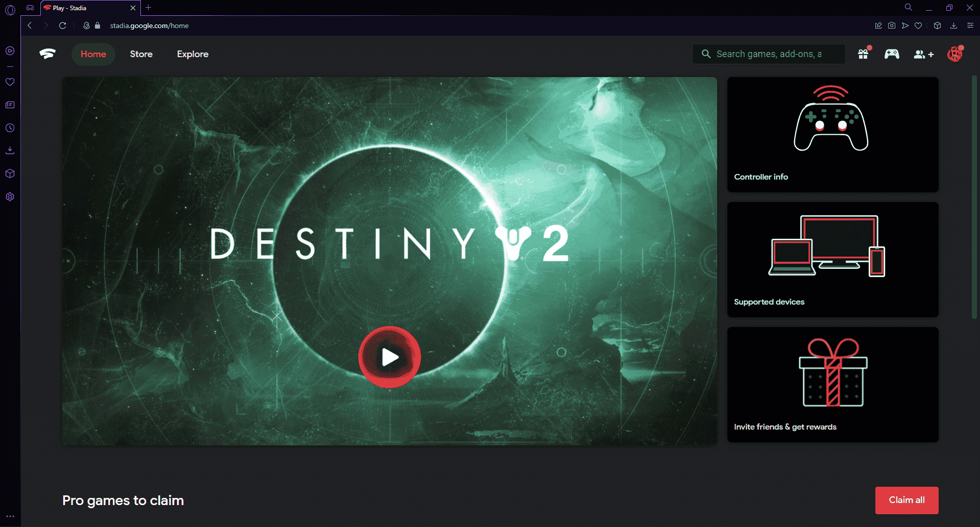Switch to the Store tab
Viewport: 980px width, 527px height.
141,54
